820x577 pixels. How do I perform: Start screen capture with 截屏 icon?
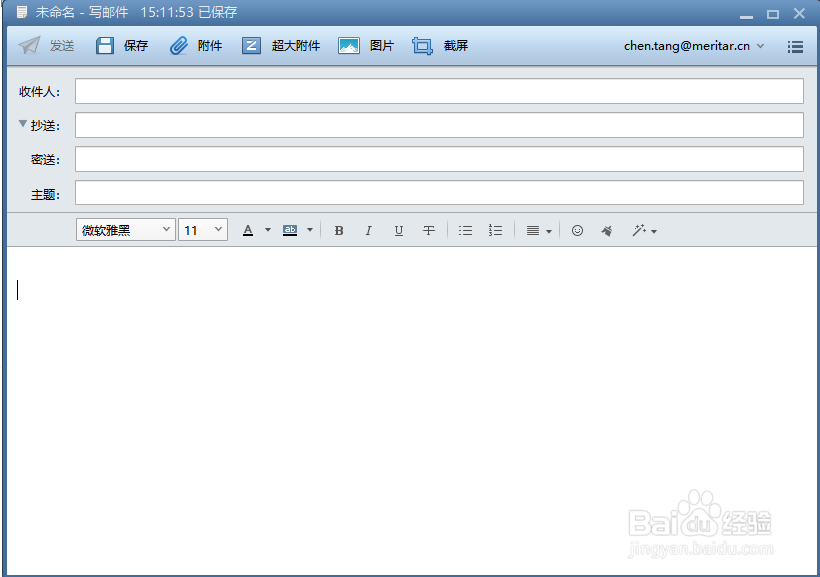[x=423, y=46]
